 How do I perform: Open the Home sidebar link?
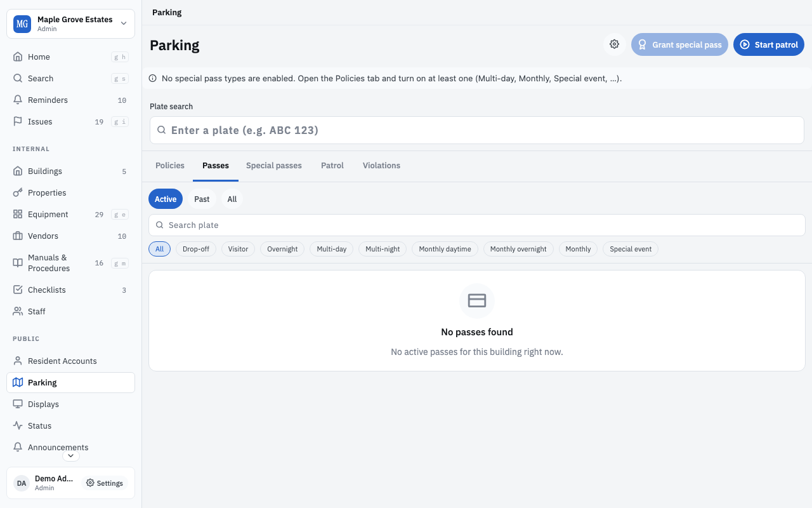coord(70,57)
